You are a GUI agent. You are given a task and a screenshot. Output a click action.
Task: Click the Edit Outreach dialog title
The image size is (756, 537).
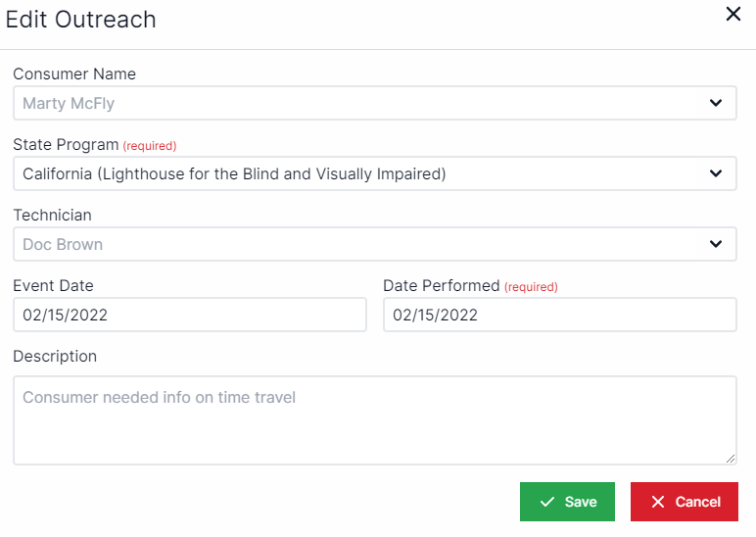(81, 20)
